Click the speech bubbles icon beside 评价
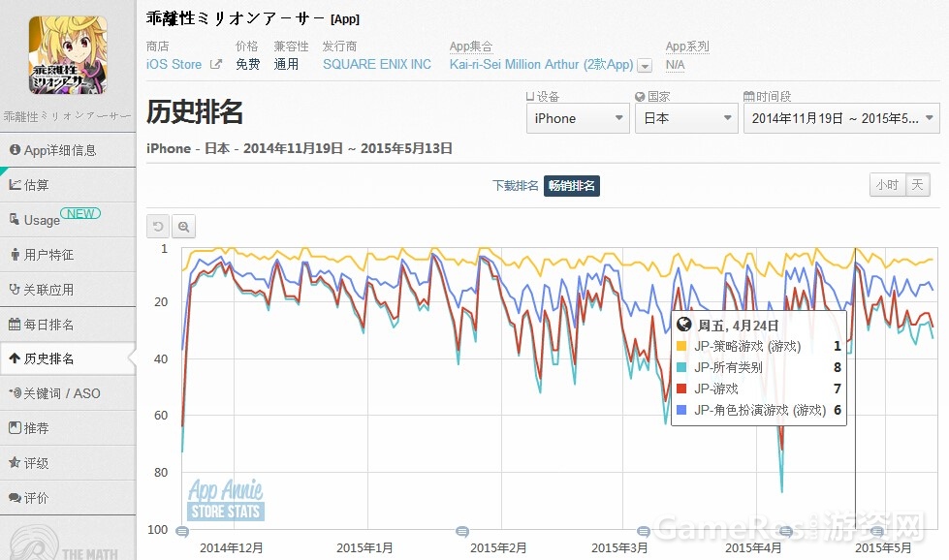 point(15,498)
